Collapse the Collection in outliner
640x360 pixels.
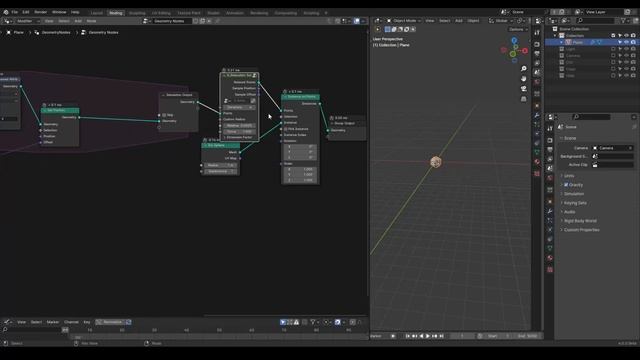coord(555,36)
